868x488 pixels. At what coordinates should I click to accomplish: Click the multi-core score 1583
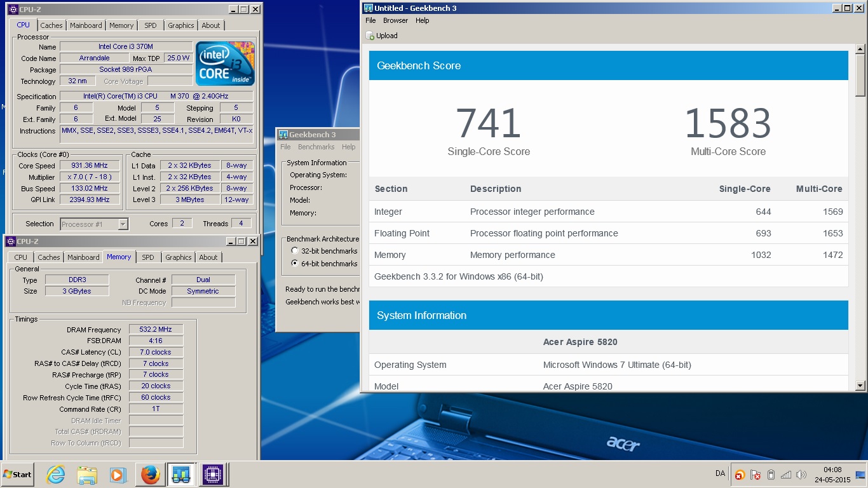click(728, 123)
